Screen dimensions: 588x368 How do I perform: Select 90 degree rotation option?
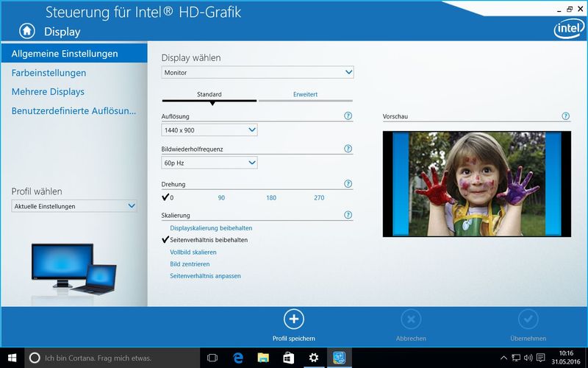tap(221, 198)
